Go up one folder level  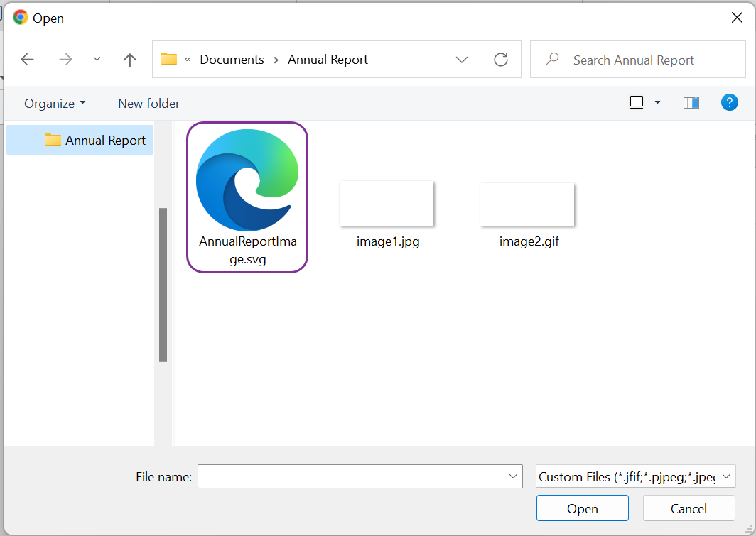point(129,59)
